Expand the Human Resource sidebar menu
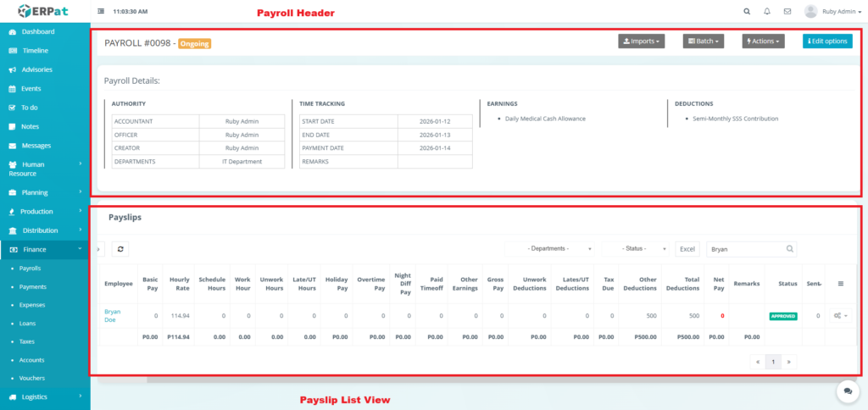Image resolution: width=868 pixels, height=410 pixels. [x=47, y=169]
